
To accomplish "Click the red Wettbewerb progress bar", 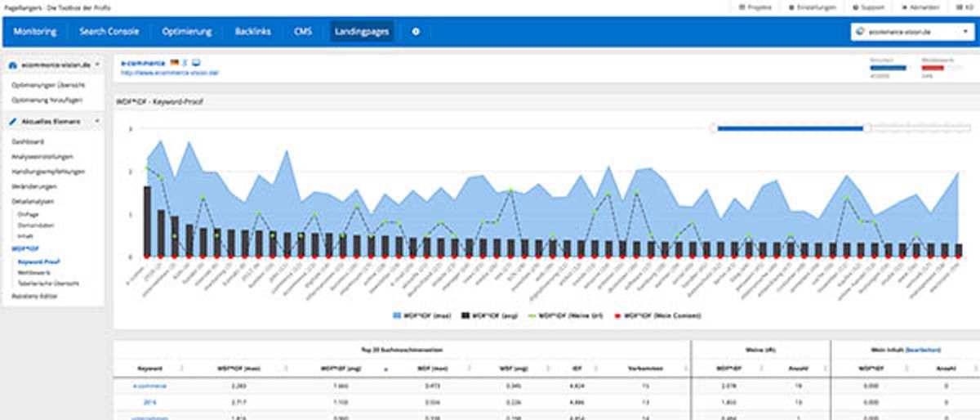I will click(x=933, y=69).
